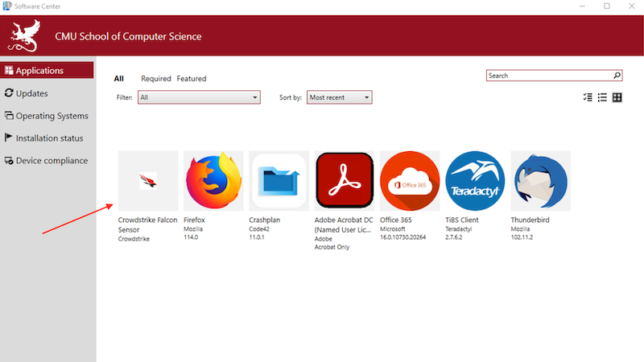Click the Crashplan name label
The width and height of the screenshot is (644, 362).
pyautogui.click(x=265, y=220)
